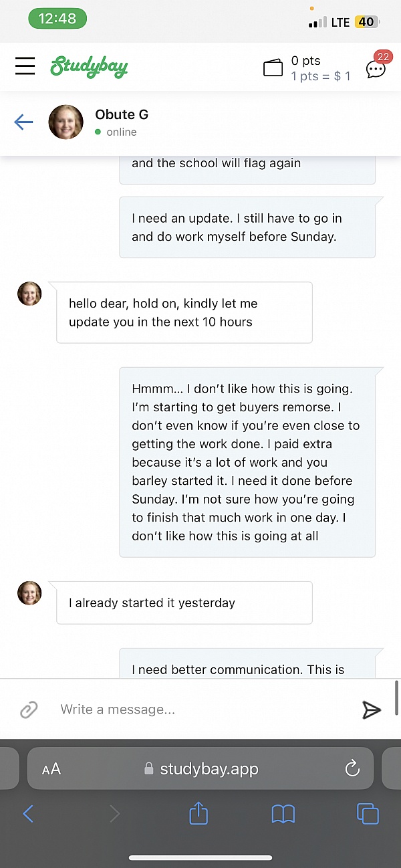The width and height of the screenshot is (401, 868).
Task: Tap the green 12:48 status time pill
Action: point(57,19)
